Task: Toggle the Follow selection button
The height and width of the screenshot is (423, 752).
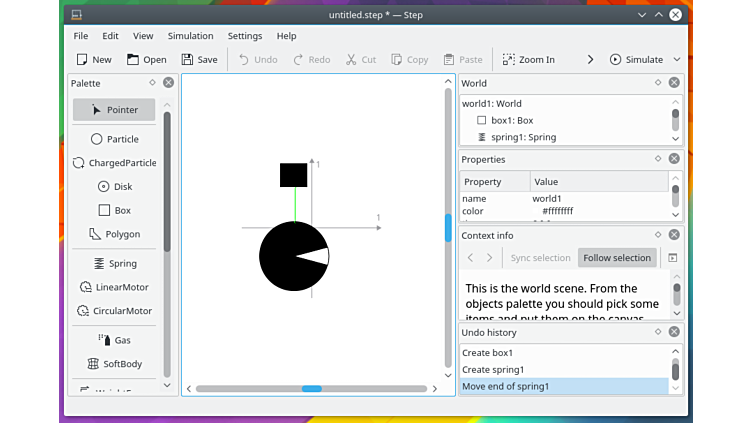Action: (617, 258)
